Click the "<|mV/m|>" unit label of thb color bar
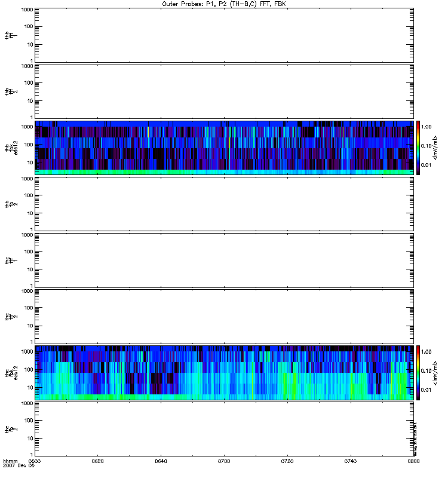Viewport: 448px width, 478px height. click(x=435, y=148)
